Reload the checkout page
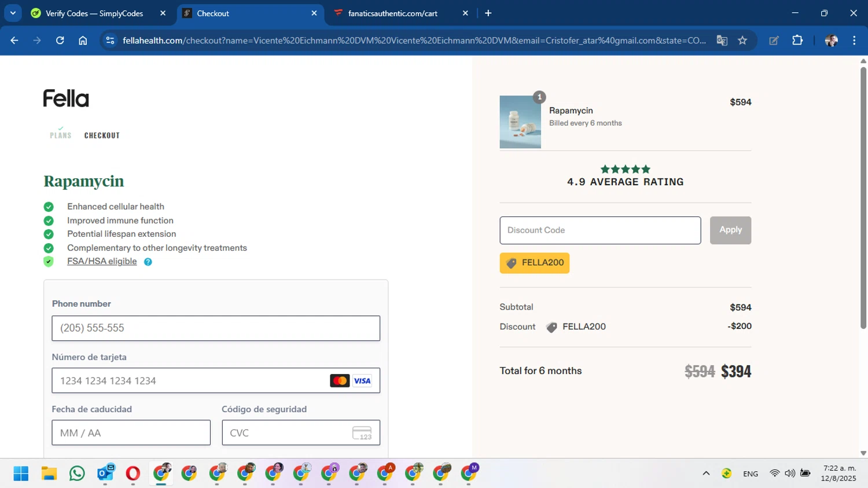The height and width of the screenshot is (488, 868). (60, 41)
